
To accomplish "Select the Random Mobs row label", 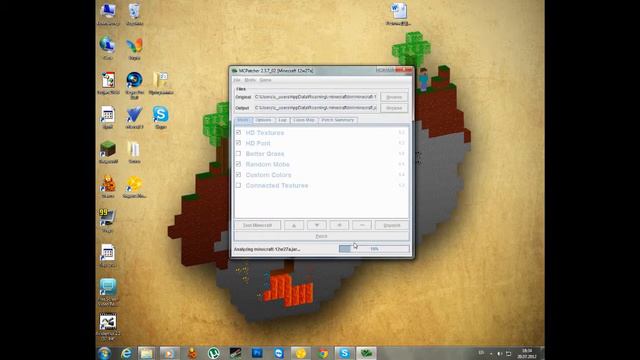I will 267,164.
